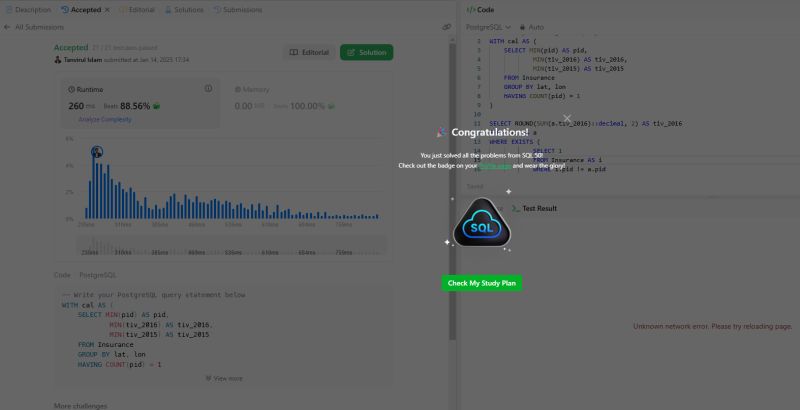Open the Submissions tab
Image resolution: width=800 pixels, height=410 pixels.
click(238, 10)
